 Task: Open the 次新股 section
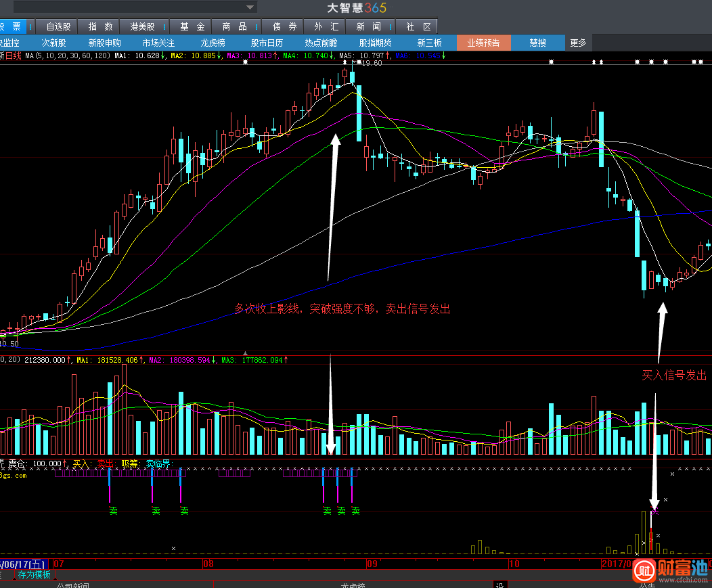click(53, 43)
